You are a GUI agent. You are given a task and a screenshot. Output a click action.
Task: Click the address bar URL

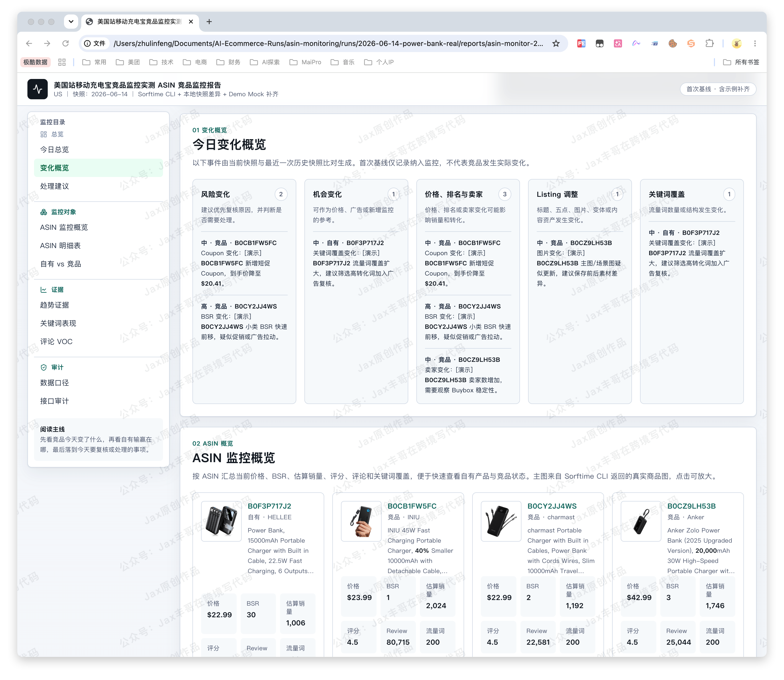[x=329, y=44]
